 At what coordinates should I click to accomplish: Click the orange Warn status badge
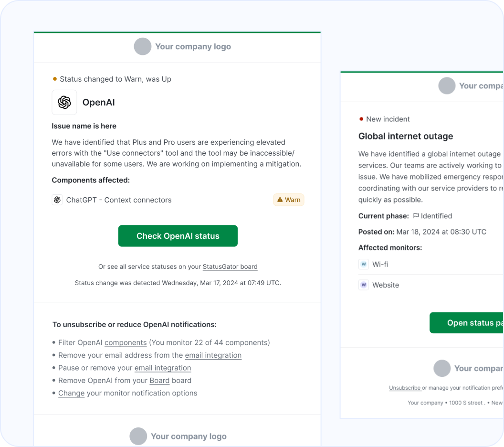[288, 200]
